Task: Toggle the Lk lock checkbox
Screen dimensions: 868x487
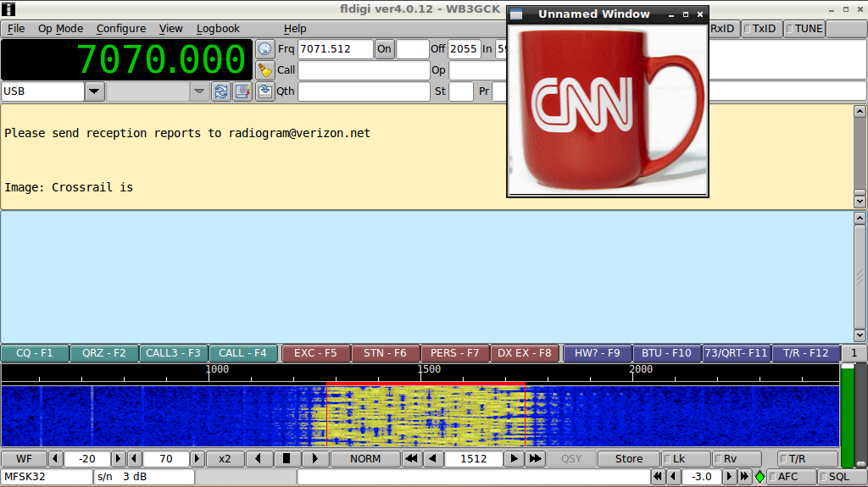Action: tap(686, 459)
